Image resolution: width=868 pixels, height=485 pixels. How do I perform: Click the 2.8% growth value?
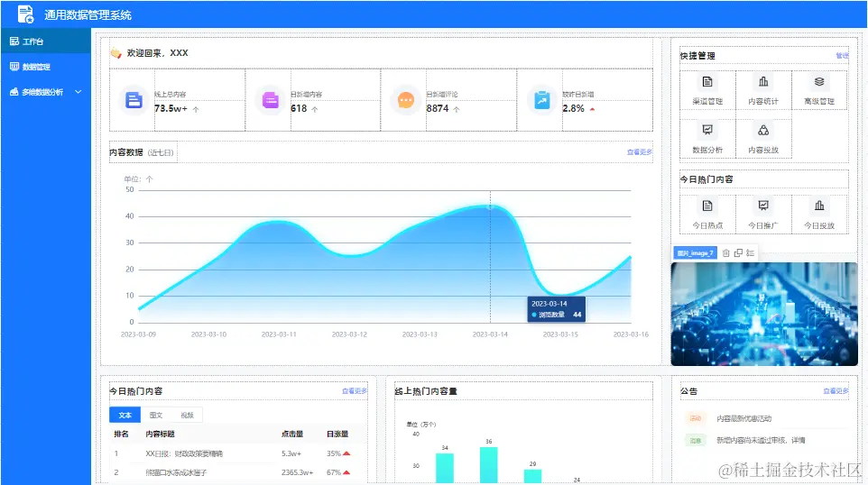click(x=574, y=108)
